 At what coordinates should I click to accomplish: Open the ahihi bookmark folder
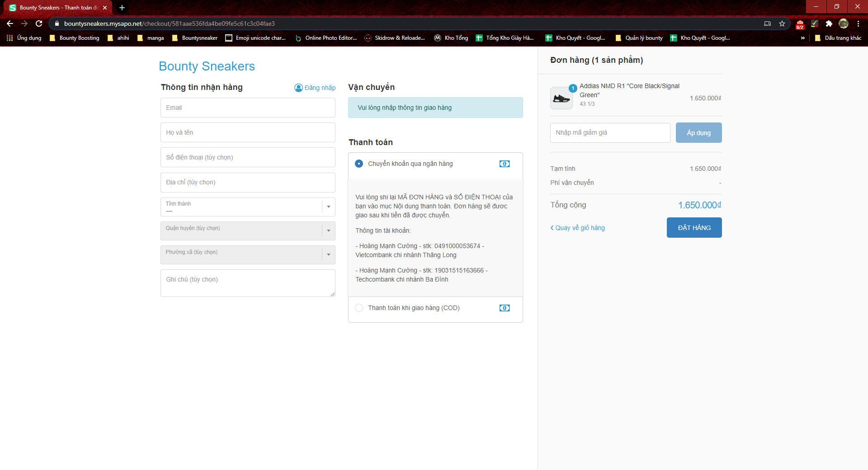pos(118,38)
